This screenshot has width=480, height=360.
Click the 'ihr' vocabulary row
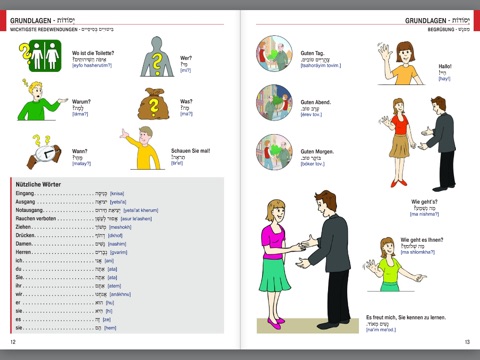(x=69, y=286)
